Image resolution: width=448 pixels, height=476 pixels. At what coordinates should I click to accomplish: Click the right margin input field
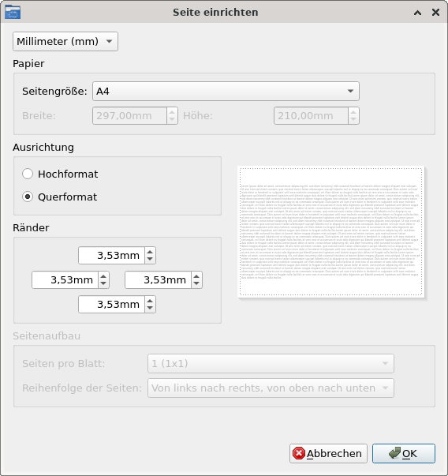click(x=158, y=280)
